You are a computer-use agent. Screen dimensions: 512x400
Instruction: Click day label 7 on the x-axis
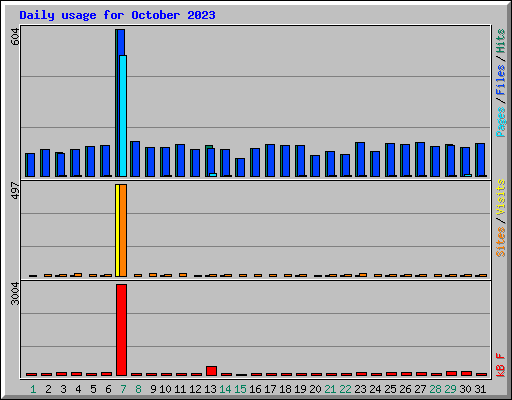click(123, 389)
